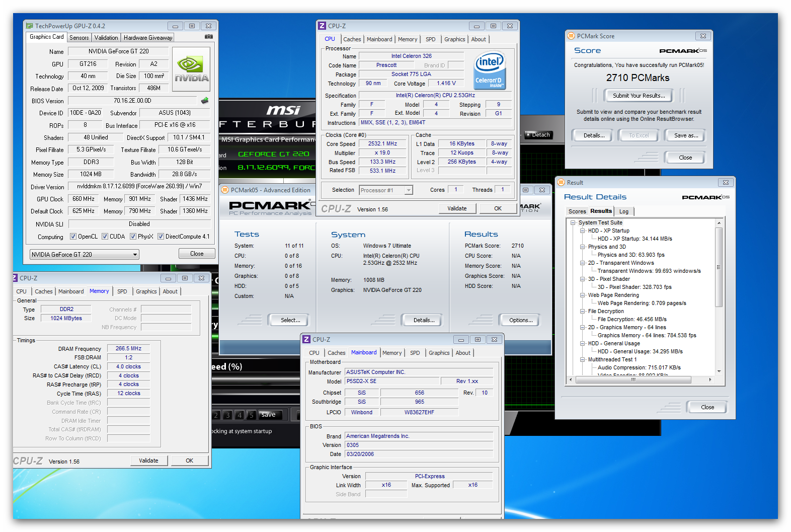Click Close button in PCMark Score window
This screenshot has width=791, height=532.
[x=685, y=158]
